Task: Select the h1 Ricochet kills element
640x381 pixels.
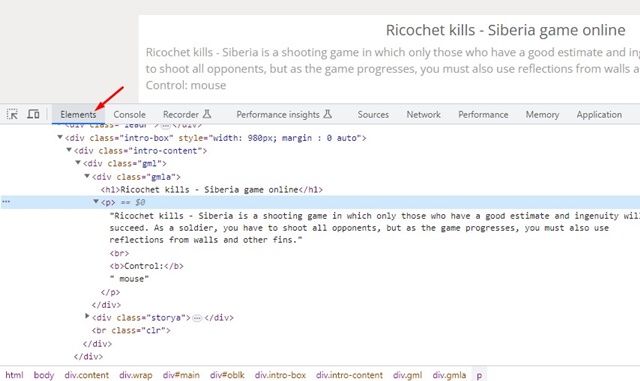Action: coord(212,189)
